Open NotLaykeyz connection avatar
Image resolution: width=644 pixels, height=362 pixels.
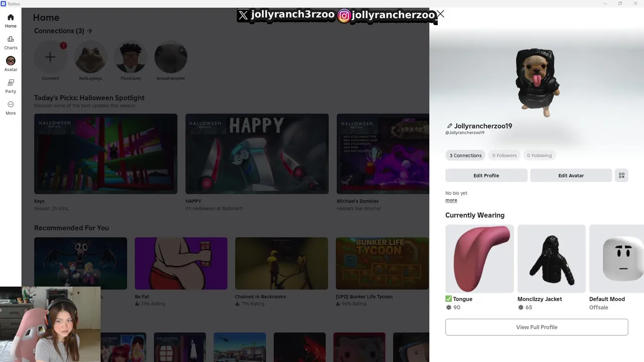(x=91, y=57)
